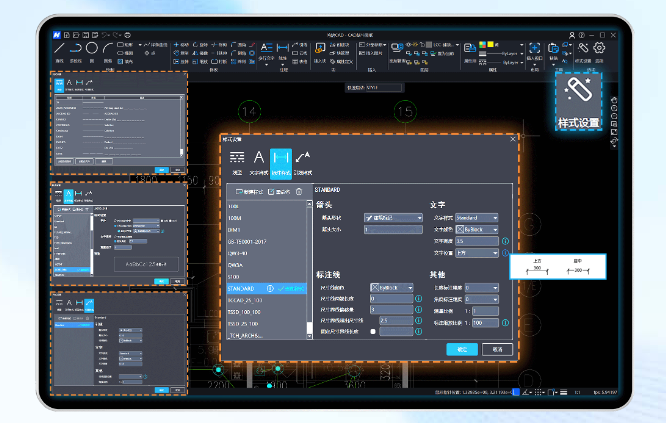Click the linear dimension tool in ribbon

click(x=283, y=47)
